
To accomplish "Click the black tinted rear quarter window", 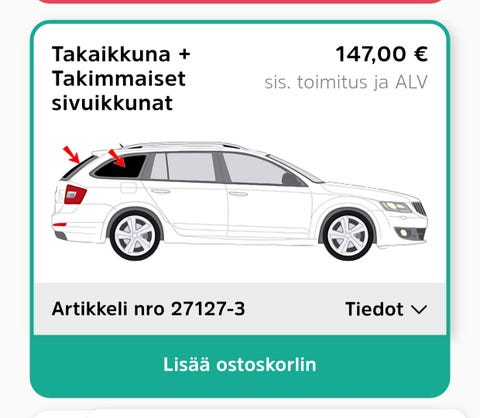I will (x=120, y=166).
